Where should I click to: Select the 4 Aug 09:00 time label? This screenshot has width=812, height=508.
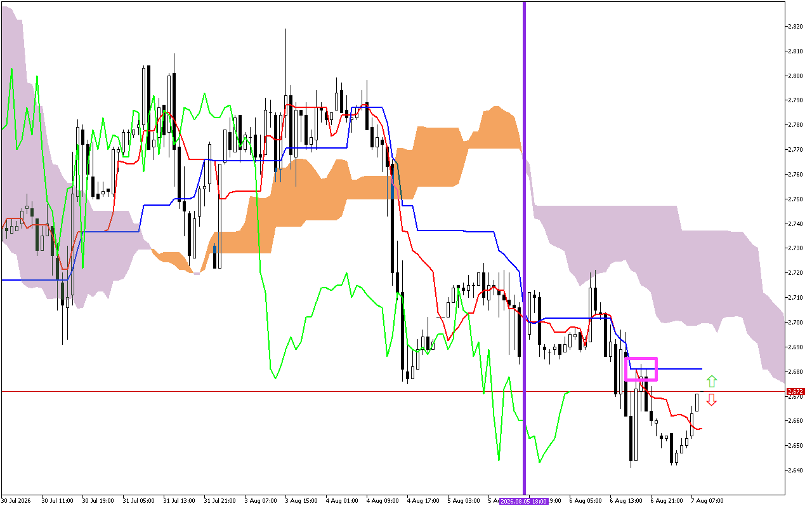tap(383, 501)
